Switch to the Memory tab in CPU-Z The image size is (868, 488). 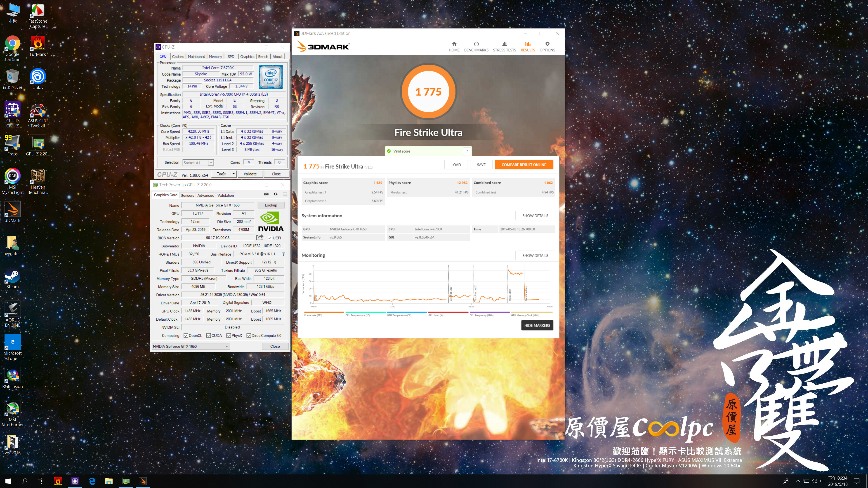pos(215,56)
